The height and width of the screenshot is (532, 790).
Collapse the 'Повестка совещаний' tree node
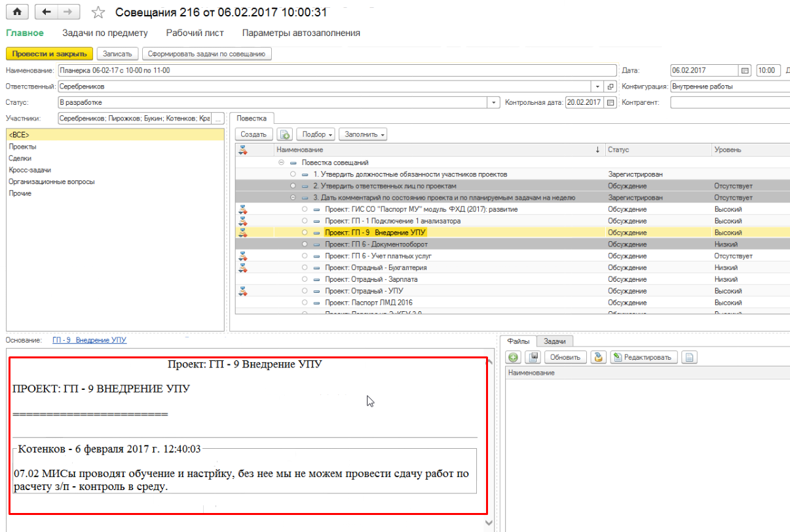coord(281,162)
